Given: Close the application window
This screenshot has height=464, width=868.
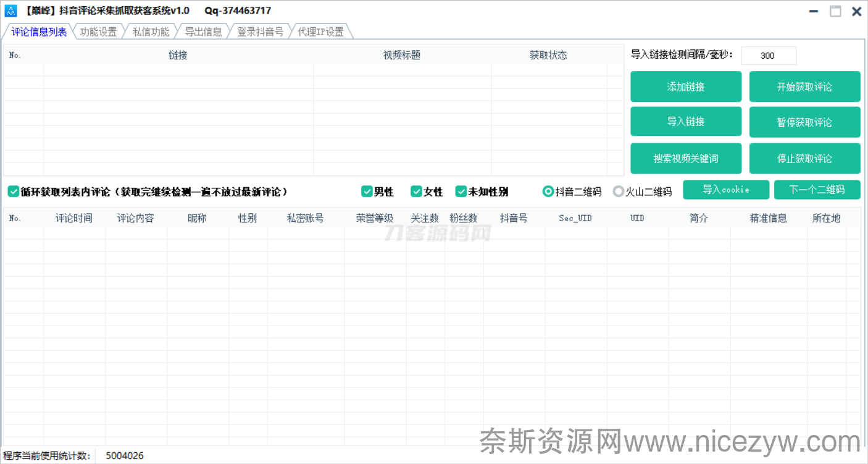Looking at the screenshot, I should [856, 11].
